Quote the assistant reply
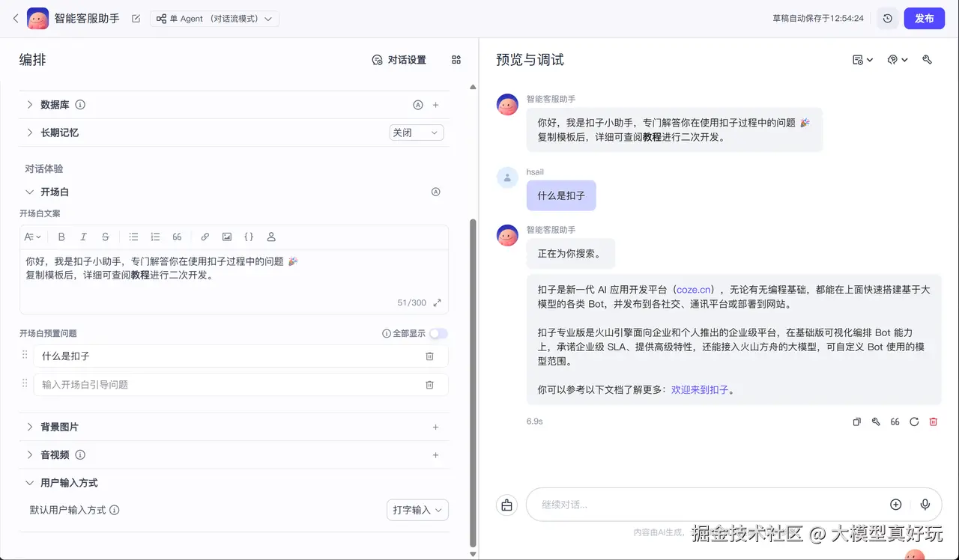The image size is (959, 560). point(895,421)
